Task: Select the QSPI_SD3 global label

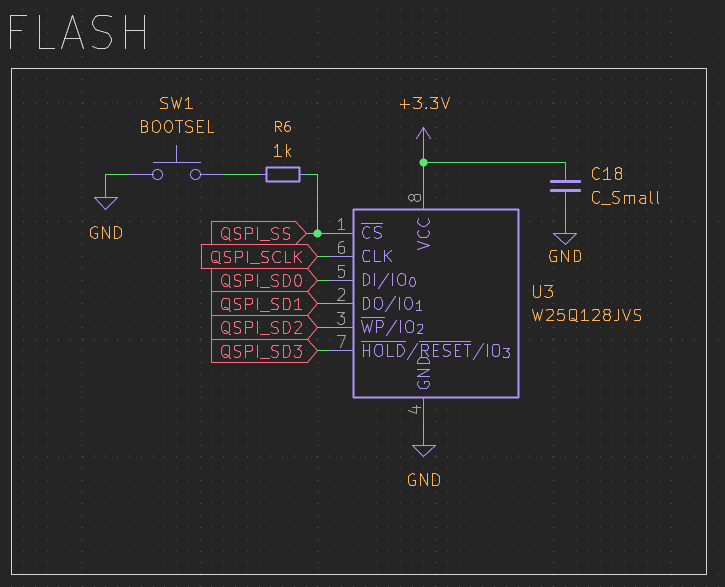Action: 262,351
